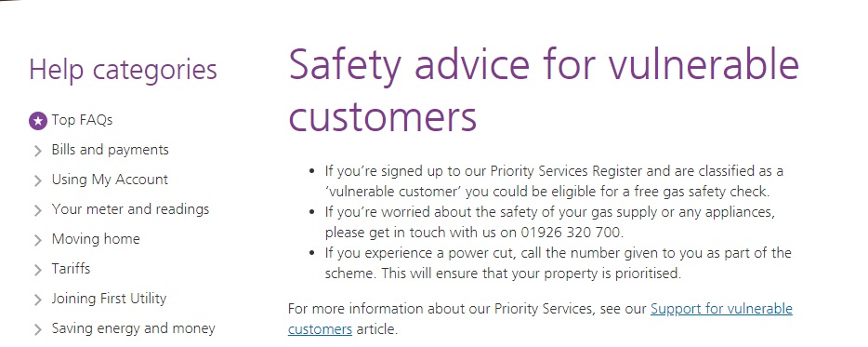Click the Help categories heading
Image resolution: width=868 pixels, height=347 pixels.
click(x=123, y=70)
